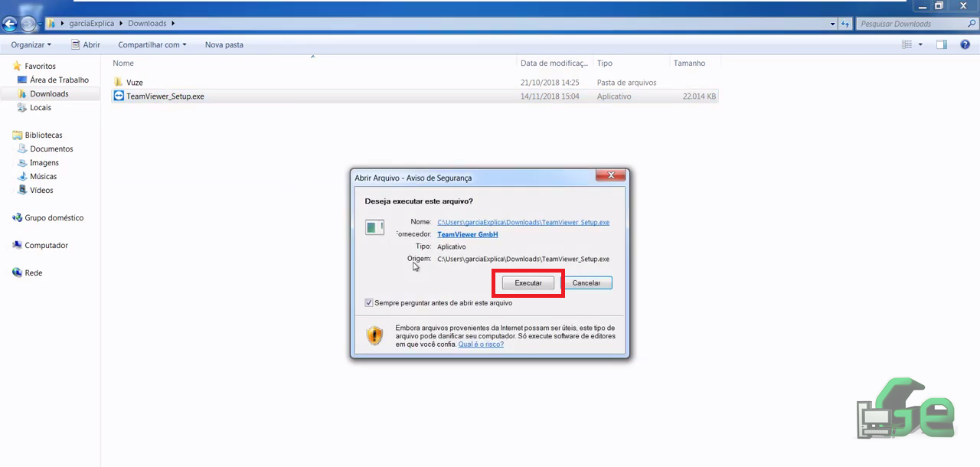Select Rede network in navigation pane
The height and width of the screenshot is (467, 980).
pos(28,273)
